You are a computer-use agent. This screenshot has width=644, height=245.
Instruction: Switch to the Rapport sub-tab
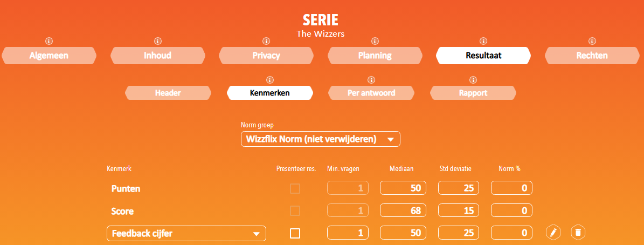tap(473, 93)
